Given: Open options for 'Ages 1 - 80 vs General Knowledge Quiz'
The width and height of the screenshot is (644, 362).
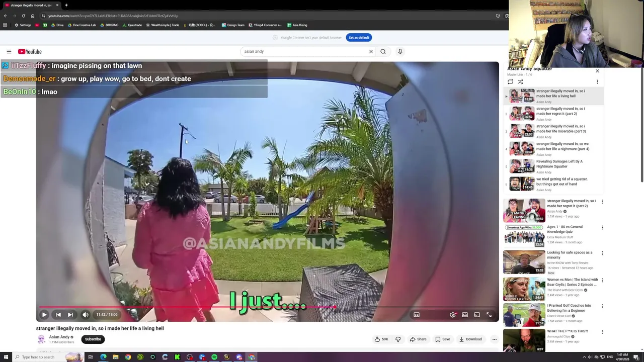Looking at the screenshot, I should point(602,227).
